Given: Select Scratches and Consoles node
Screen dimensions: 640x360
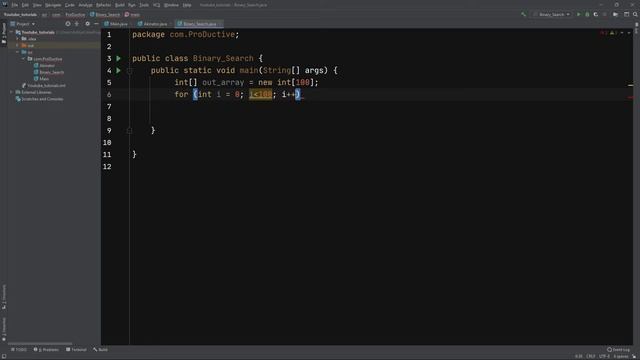Looking at the screenshot, I should point(39,99).
